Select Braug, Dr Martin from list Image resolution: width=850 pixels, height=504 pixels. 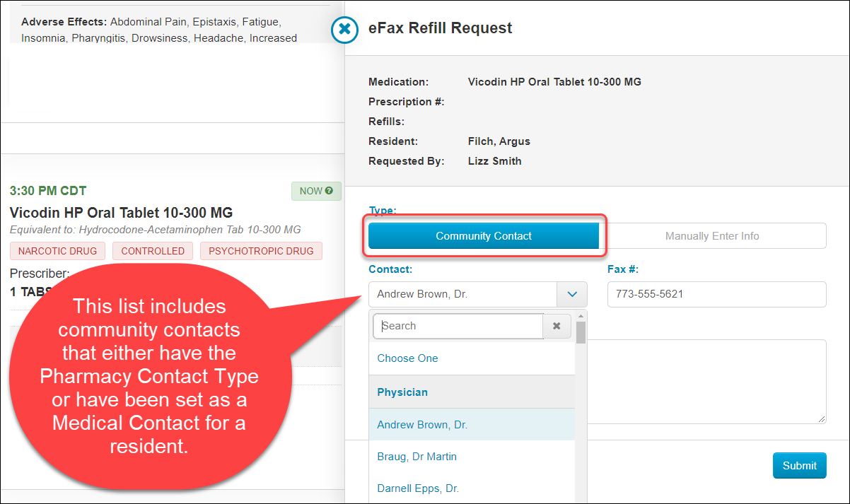[x=472, y=457]
